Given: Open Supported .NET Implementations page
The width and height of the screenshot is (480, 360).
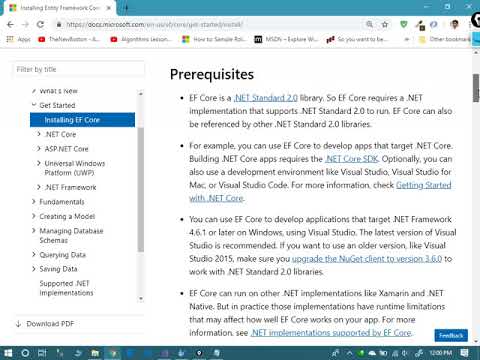Looking at the screenshot, I should point(66,288).
